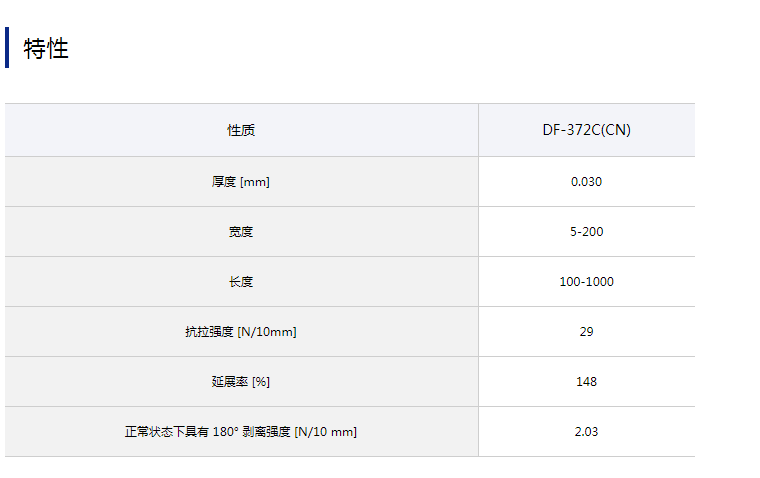760x478 pixels.
Task: Click the 抗拉强度 property word
Action: pos(209,332)
